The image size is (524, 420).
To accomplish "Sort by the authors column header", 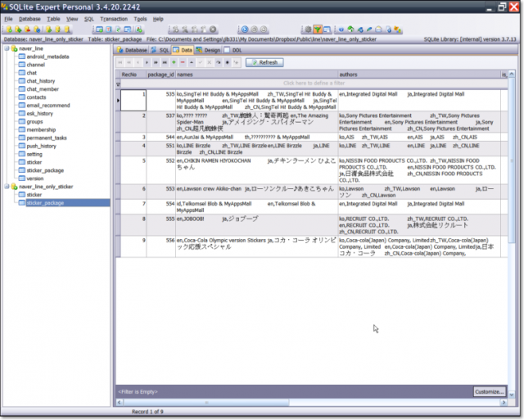I will pyautogui.click(x=419, y=75).
